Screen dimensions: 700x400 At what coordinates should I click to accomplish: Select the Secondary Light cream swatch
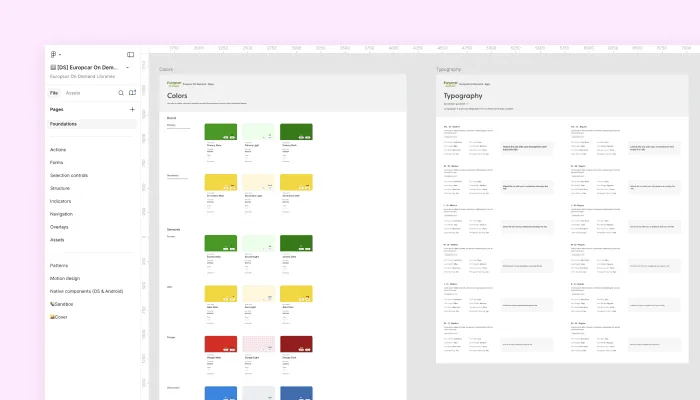point(258,183)
